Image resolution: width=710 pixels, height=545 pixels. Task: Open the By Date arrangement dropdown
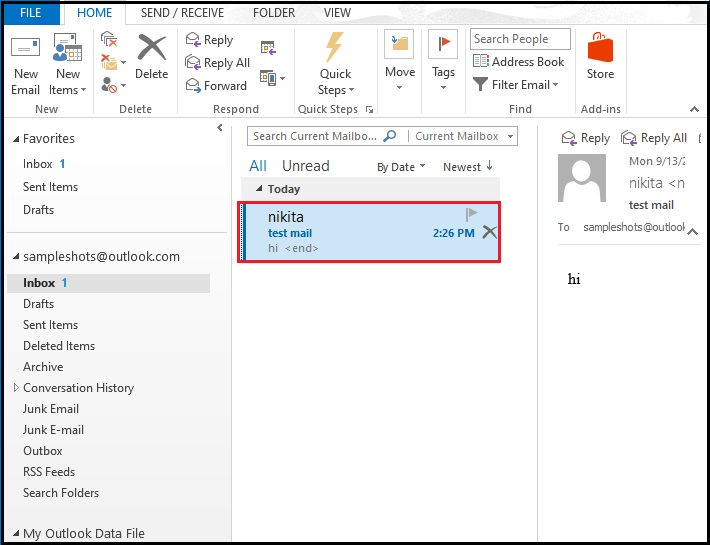[401, 167]
